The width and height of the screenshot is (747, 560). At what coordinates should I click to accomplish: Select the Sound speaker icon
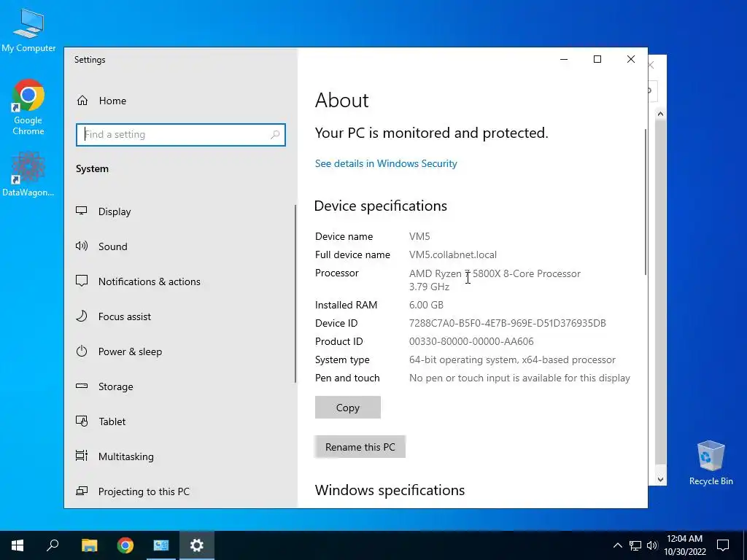point(82,246)
